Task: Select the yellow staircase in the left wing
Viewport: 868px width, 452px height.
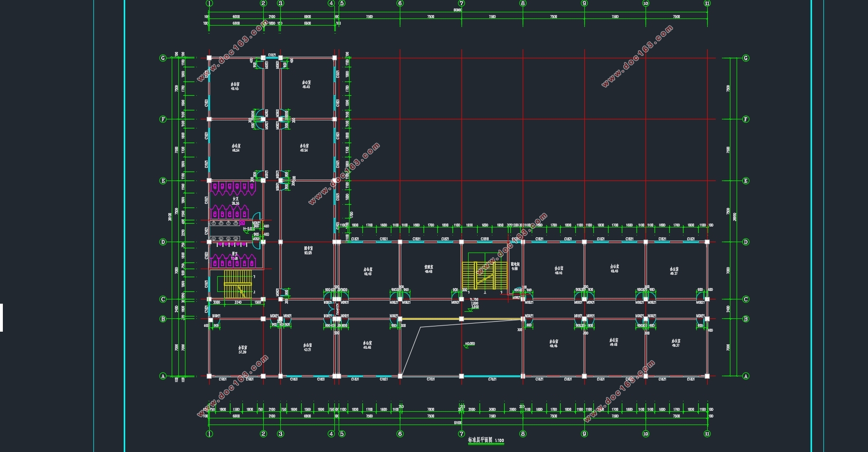Action: click(x=238, y=284)
